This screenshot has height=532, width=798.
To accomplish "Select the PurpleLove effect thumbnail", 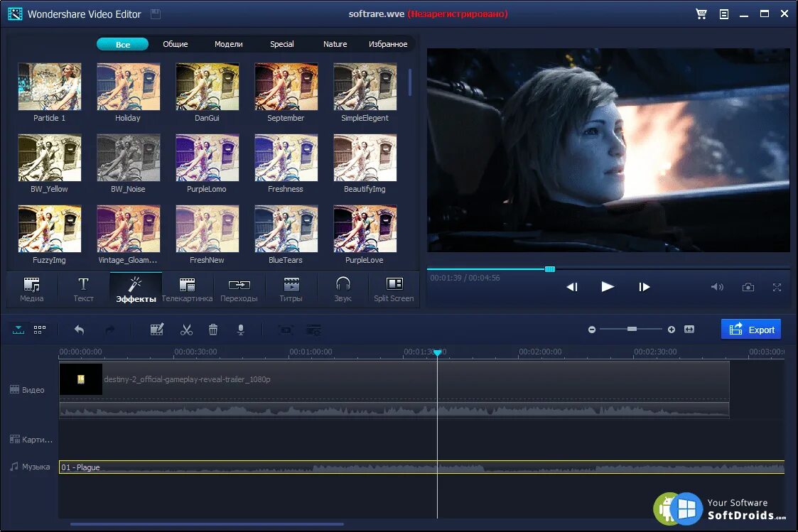I will 365,229.
